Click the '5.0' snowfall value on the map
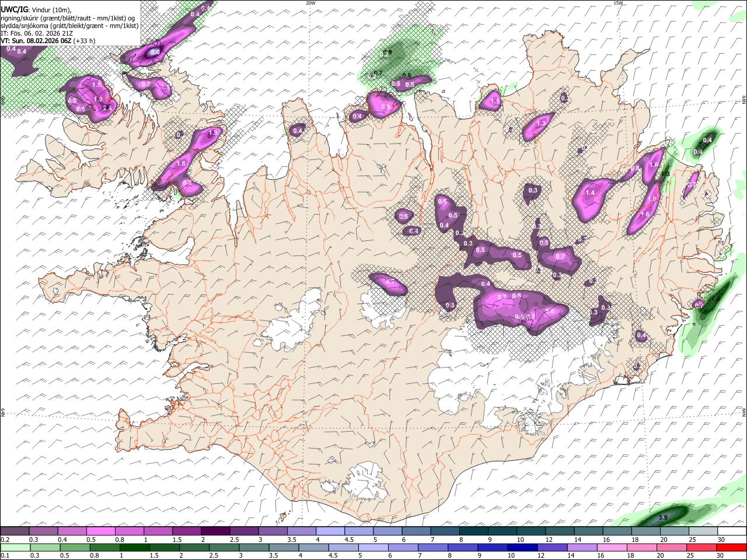 [x=155, y=52]
